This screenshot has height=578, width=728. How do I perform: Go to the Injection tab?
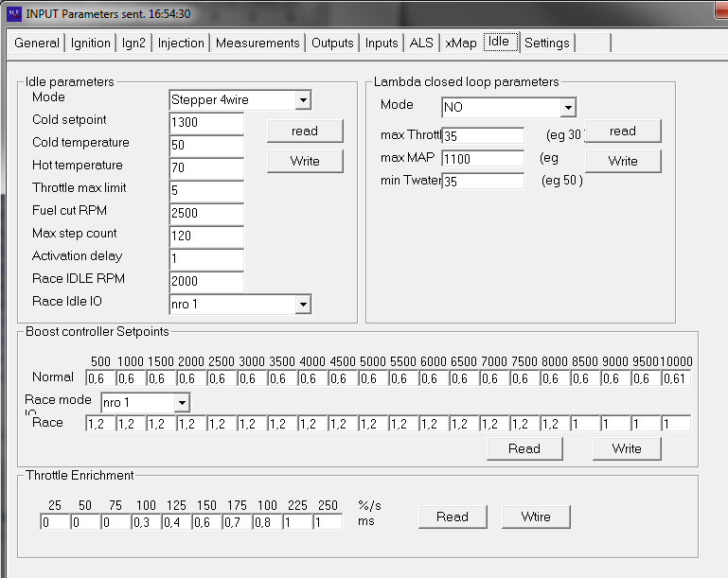click(181, 44)
